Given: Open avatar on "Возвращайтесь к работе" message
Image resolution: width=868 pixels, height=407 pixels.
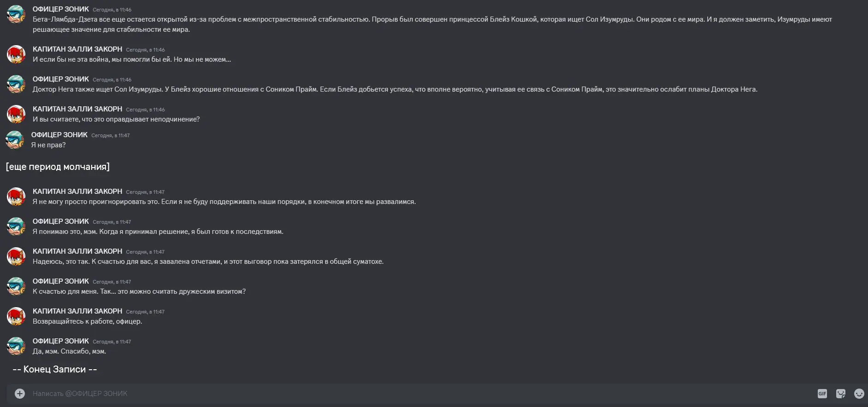Looking at the screenshot, I should [16, 316].
